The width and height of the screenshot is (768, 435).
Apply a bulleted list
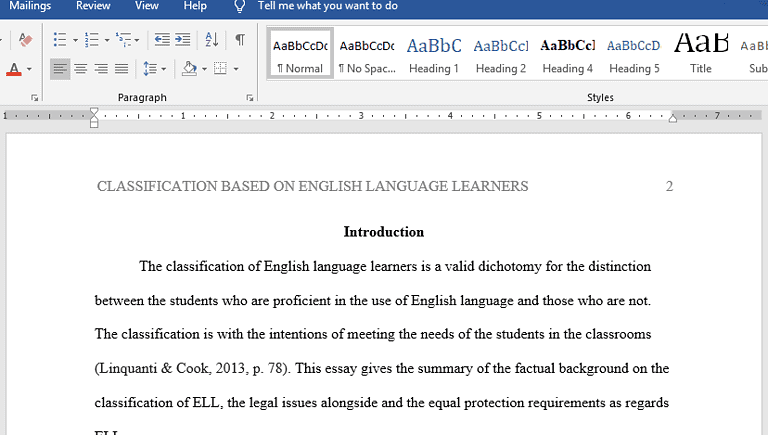(60, 40)
